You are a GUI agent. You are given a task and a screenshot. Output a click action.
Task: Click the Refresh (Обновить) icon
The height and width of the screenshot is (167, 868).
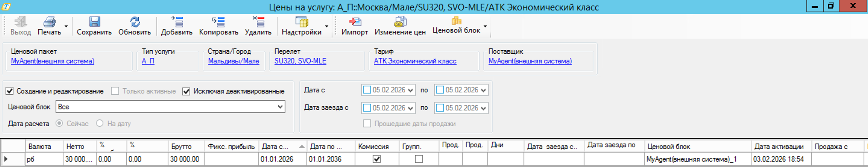(x=135, y=22)
